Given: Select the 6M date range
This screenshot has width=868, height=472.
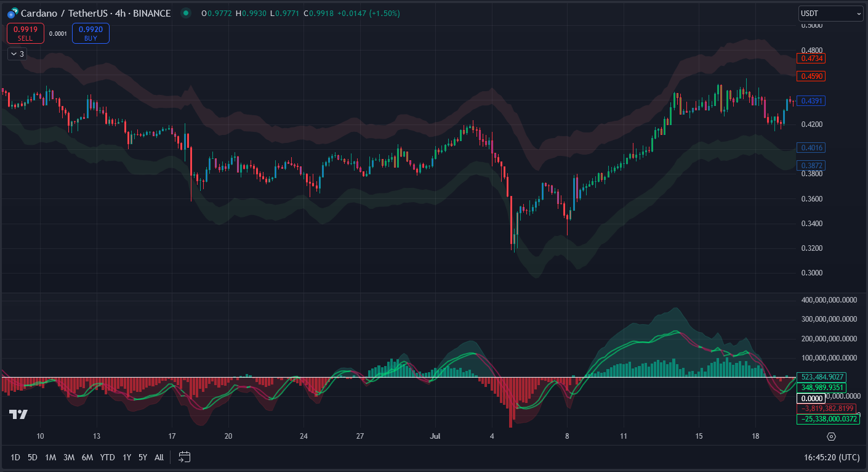Looking at the screenshot, I should pos(87,457).
